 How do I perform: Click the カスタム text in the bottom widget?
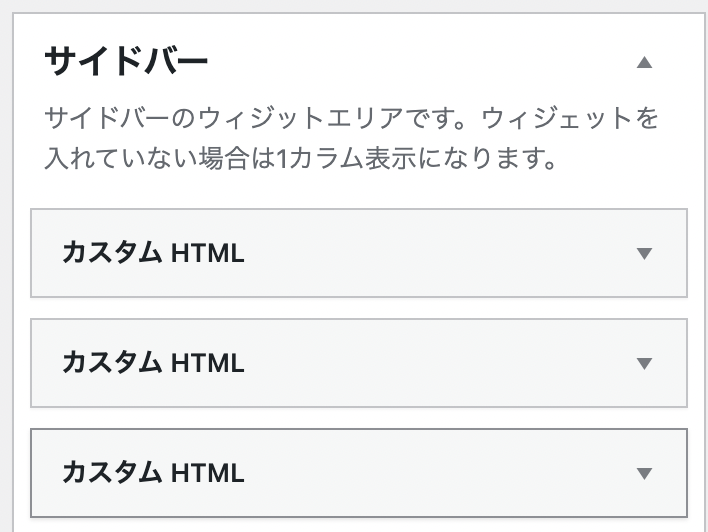coord(112,473)
